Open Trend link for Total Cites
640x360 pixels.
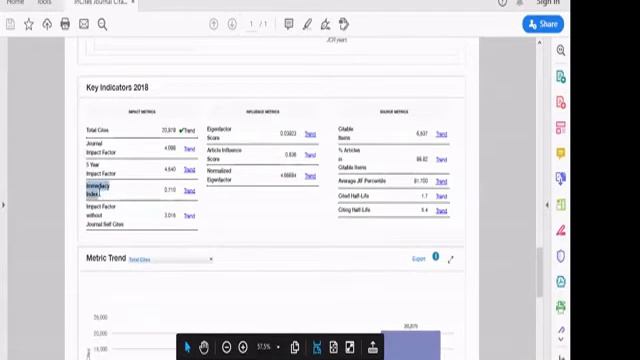(x=189, y=131)
